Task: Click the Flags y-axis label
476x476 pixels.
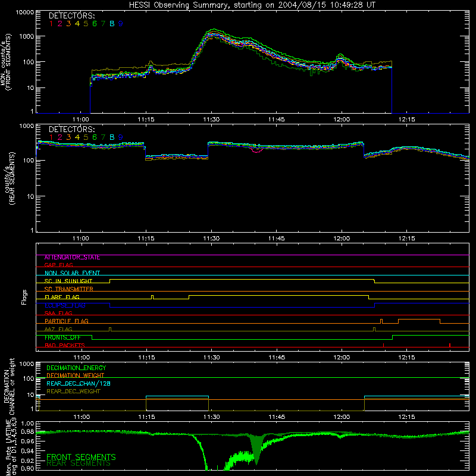Action: click(24, 297)
